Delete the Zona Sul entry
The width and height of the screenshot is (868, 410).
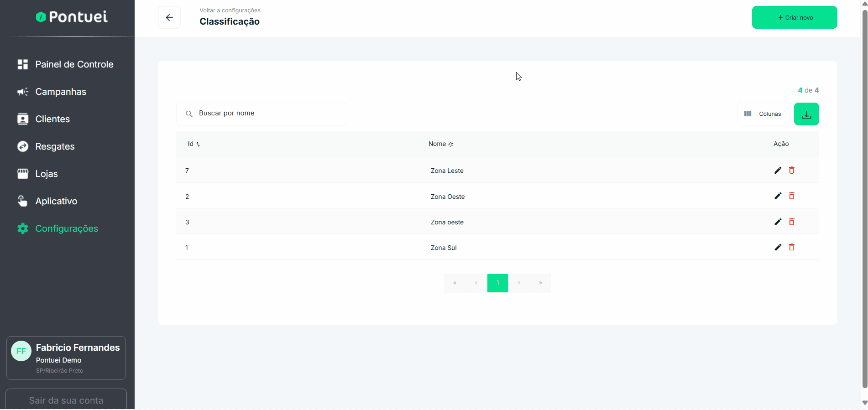pyautogui.click(x=792, y=247)
